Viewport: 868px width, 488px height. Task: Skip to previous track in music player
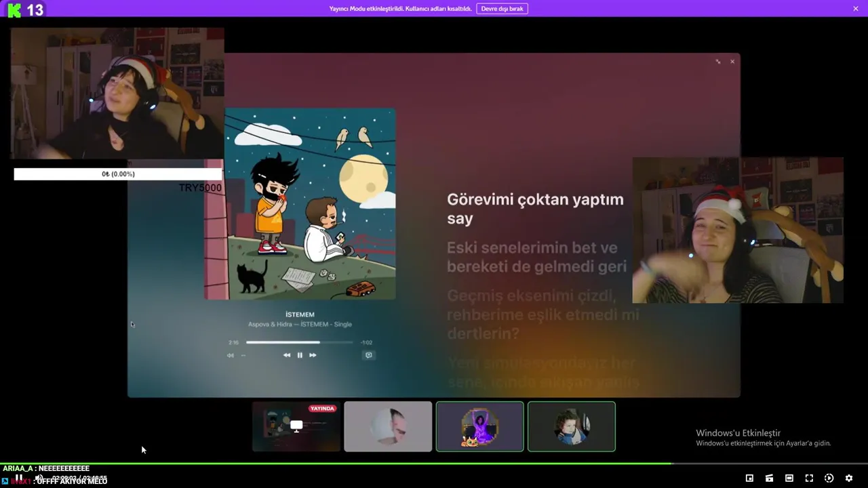(x=287, y=355)
